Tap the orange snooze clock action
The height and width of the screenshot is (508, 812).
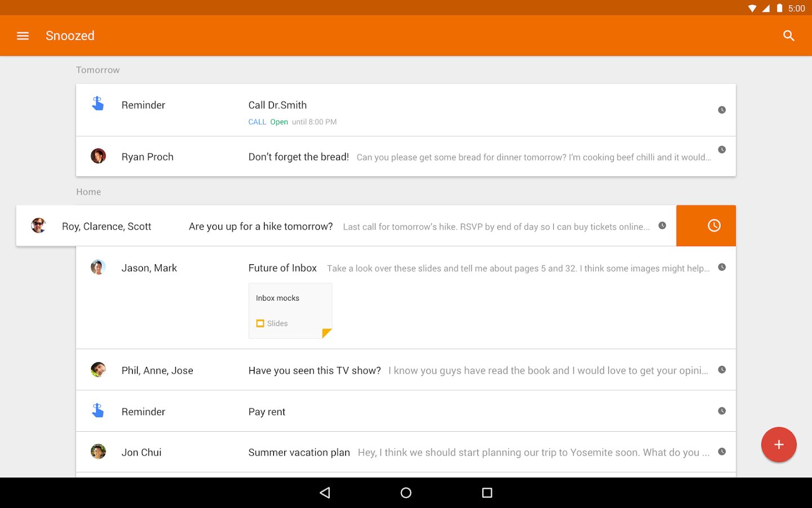coord(714,226)
